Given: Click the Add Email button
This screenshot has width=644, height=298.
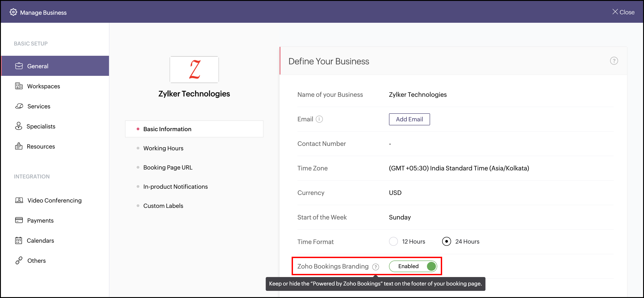Looking at the screenshot, I should tap(409, 119).
